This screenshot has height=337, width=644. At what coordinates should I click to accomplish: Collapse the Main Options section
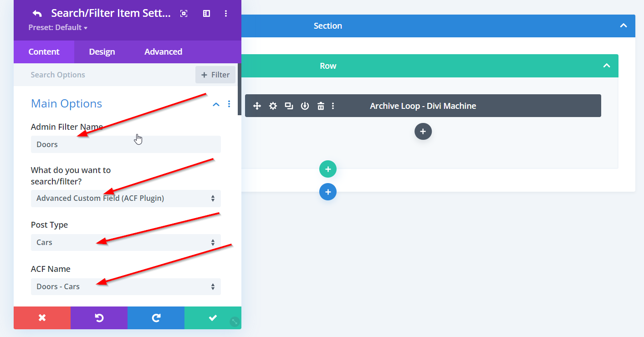216,104
